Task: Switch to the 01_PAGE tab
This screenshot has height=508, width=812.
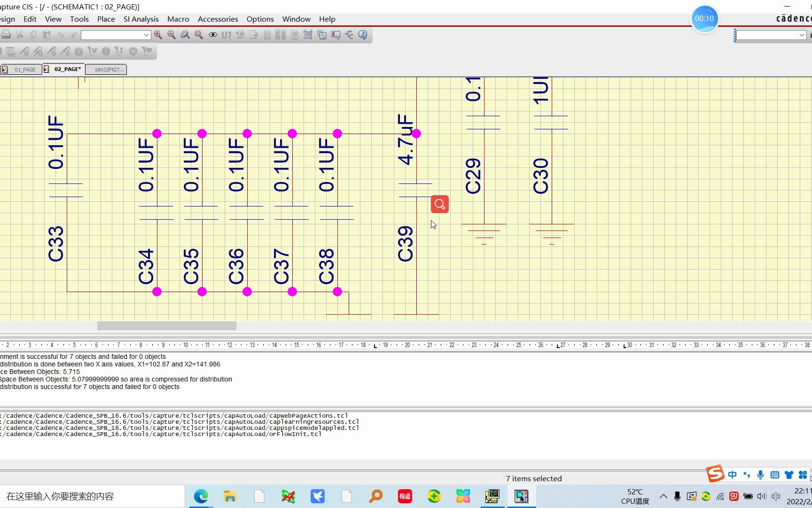Action: click(x=21, y=69)
